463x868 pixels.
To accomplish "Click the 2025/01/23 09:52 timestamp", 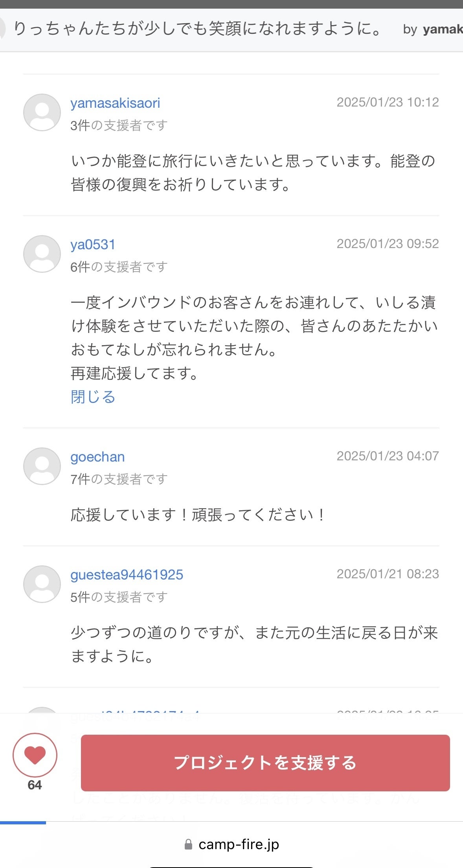I will (x=388, y=244).
